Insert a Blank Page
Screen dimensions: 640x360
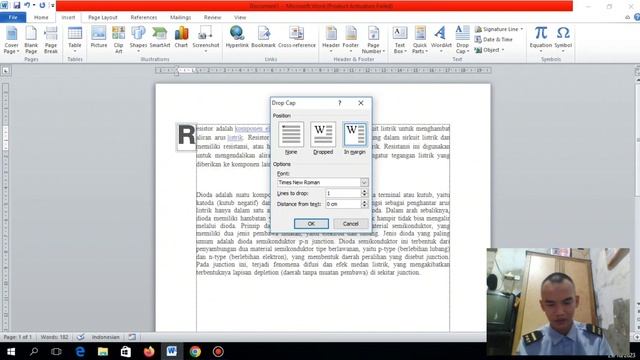click(x=31, y=40)
